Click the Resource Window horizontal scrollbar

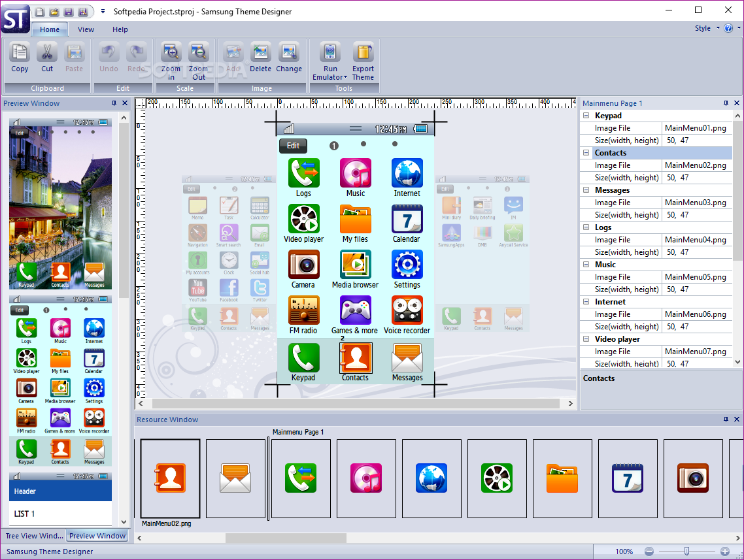click(286, 538)
